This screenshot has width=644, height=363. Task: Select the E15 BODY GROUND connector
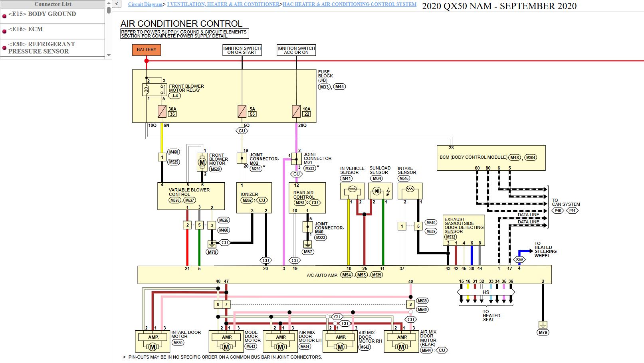coord(42,14)
